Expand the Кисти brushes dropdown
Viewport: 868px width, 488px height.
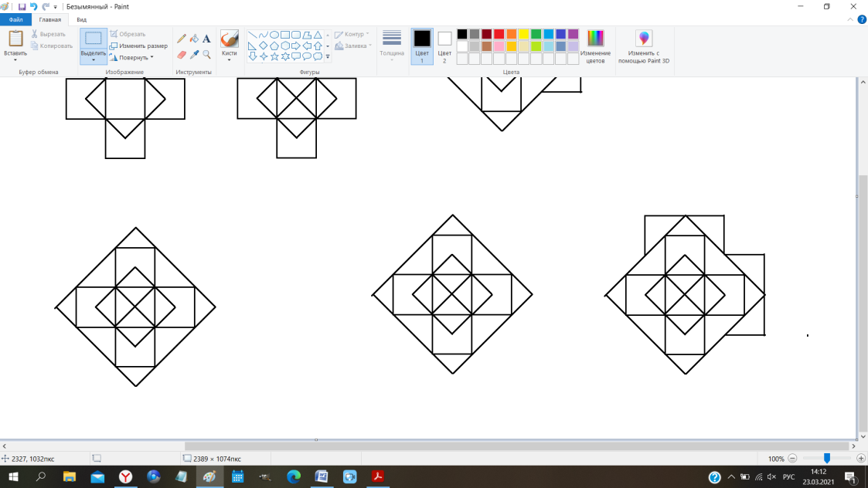pyautogui.click(x=229, y=59)
